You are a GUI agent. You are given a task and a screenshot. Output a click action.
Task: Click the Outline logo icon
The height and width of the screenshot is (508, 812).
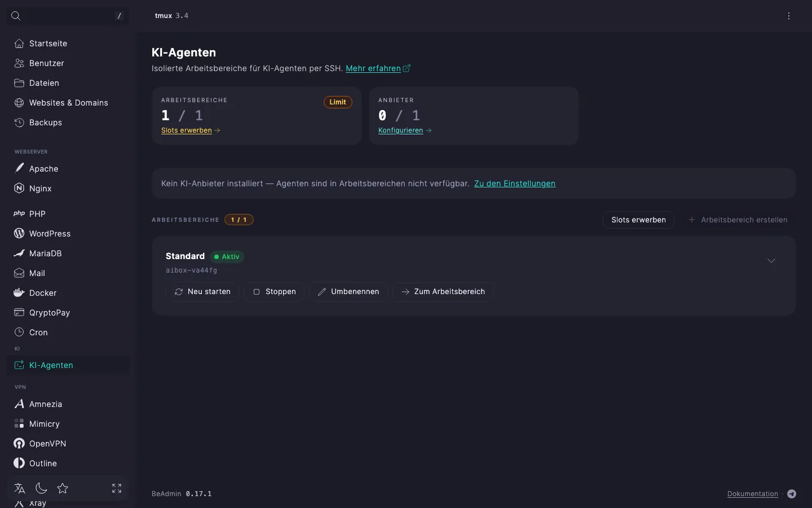(x=19, y=463)
